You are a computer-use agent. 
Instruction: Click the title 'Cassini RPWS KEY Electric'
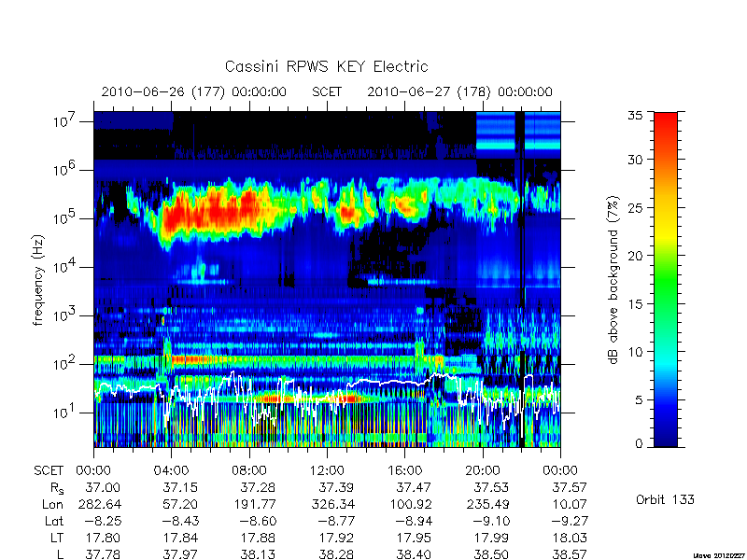[326, 66]
